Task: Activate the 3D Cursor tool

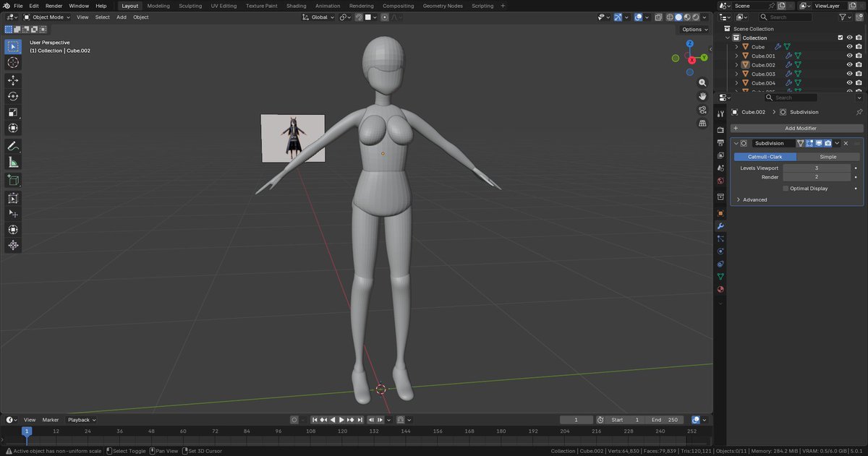Action: 13,62
